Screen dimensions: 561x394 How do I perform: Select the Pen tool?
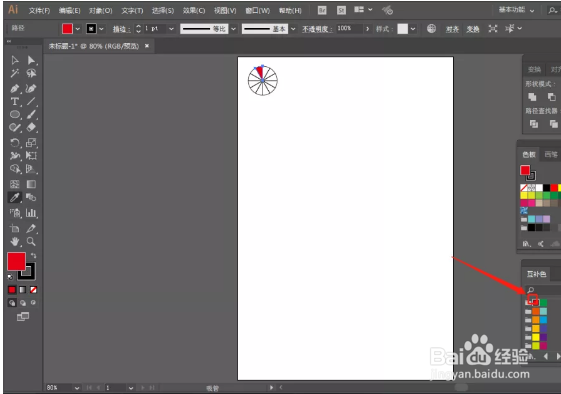pos(15,88)
